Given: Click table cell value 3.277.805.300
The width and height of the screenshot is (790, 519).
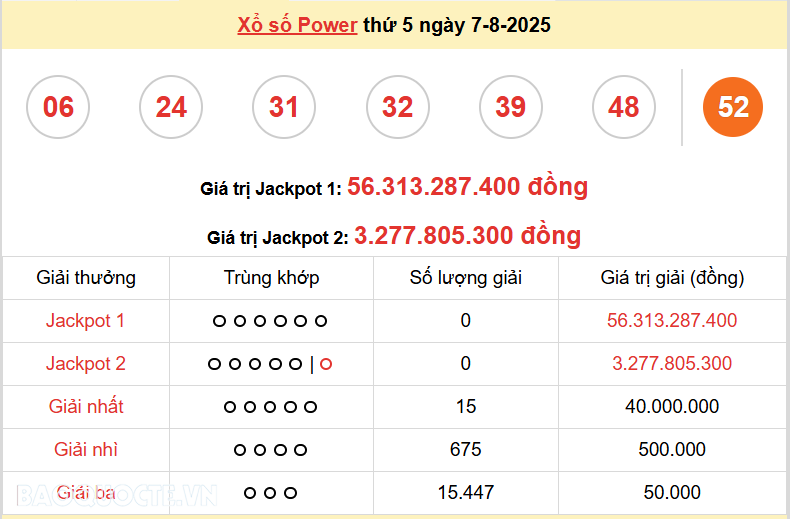Looking at the screenshot, I should point(672,363).
